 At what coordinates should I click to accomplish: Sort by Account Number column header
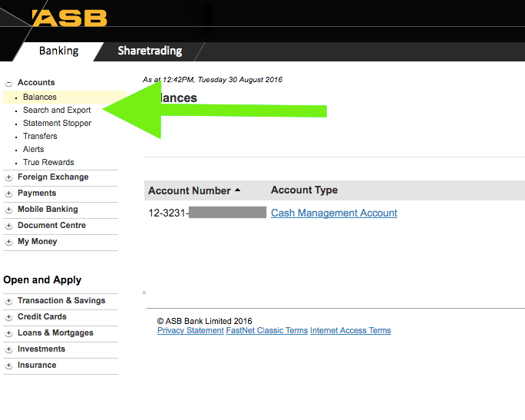pos(190,190)
